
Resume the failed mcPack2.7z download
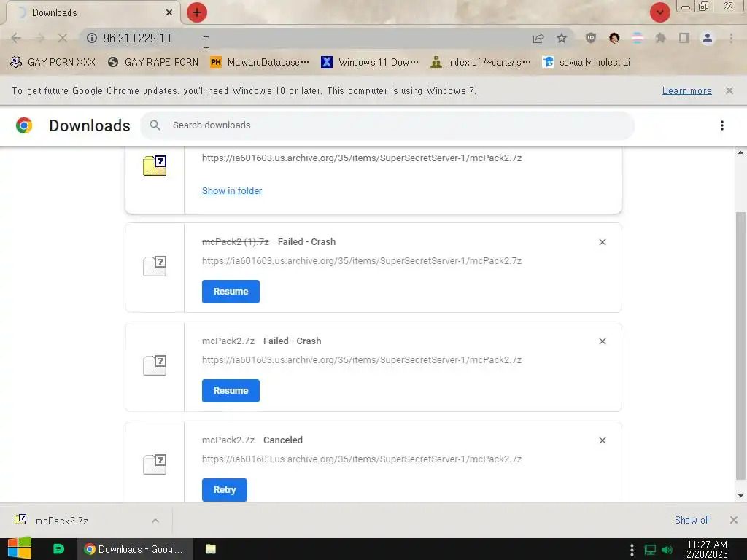point(231,391)
